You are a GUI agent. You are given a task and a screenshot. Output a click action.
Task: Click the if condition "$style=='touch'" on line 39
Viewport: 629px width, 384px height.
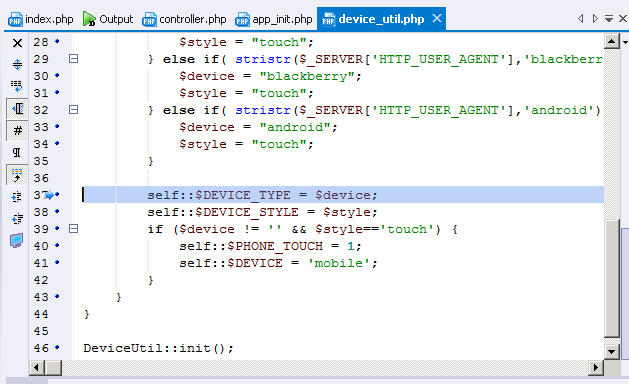[x=375, y=229]
